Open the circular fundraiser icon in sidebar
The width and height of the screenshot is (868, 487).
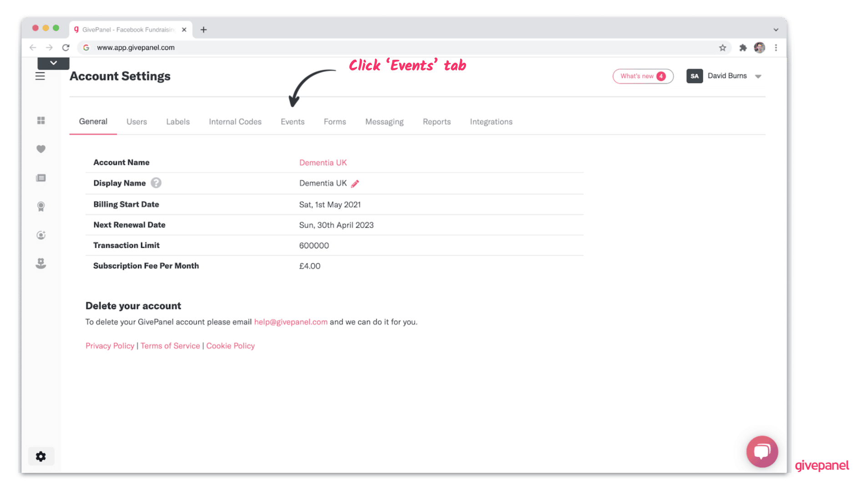pyautogui.click(x=41, y=235)
